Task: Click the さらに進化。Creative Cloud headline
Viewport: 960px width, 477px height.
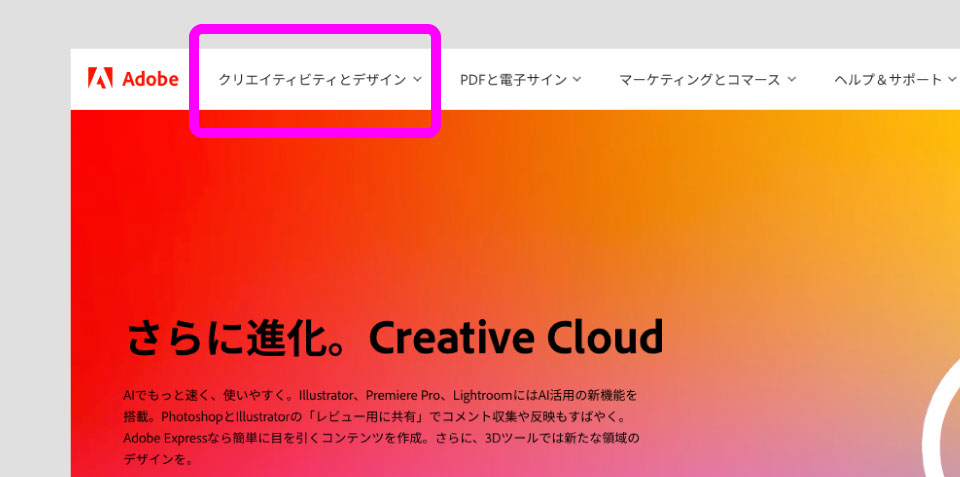Action: 395,337
